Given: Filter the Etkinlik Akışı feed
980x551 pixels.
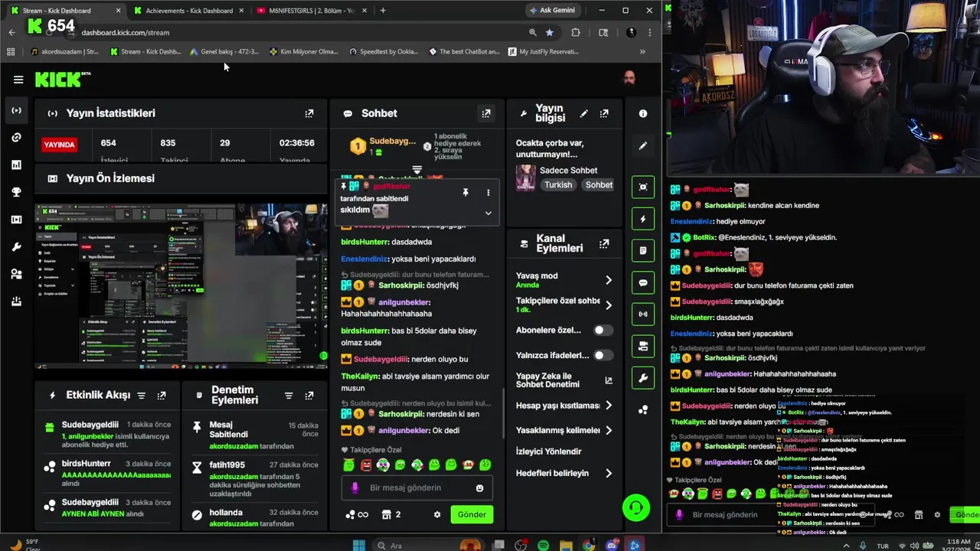Looking at the screenshot, I should tap(141, 396).
